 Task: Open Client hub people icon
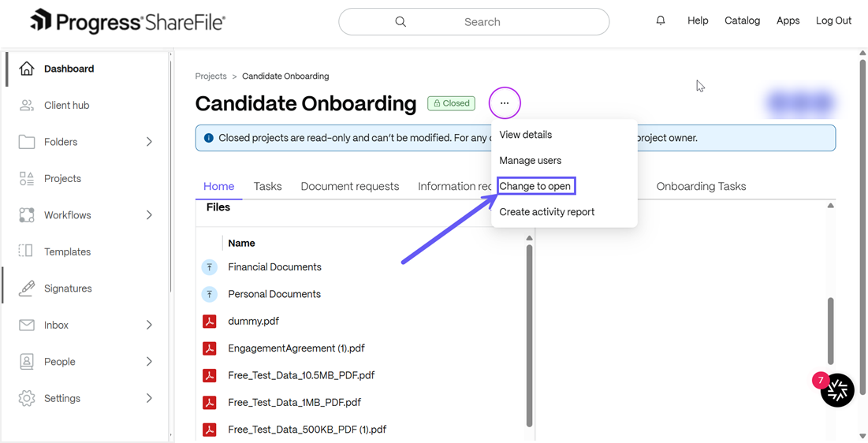pos(27,105)
